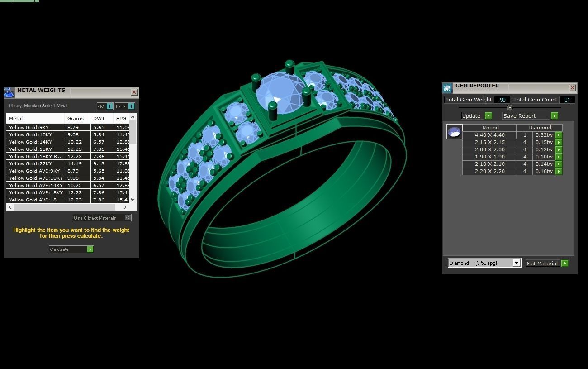This screenshot has width=588, height=369.
Task: Select the Yellow Gold AVE:18KY row
Action: tap(68, 192)
